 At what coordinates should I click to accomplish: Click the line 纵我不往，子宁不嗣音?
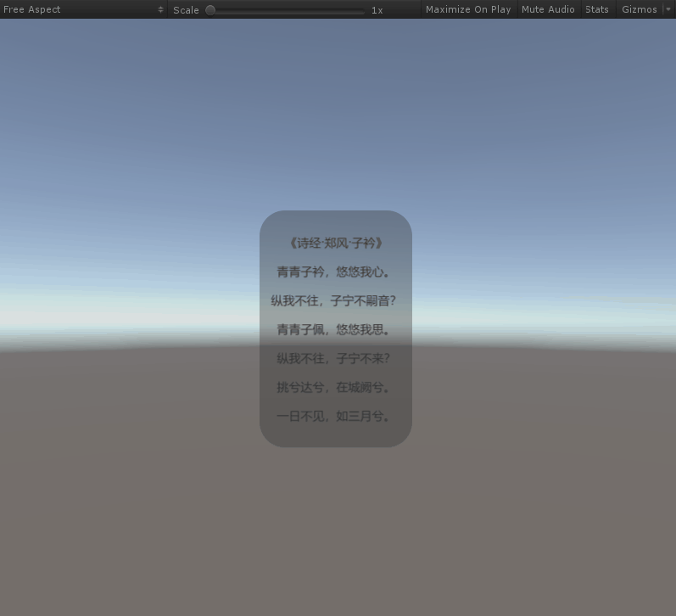(332, 300)
